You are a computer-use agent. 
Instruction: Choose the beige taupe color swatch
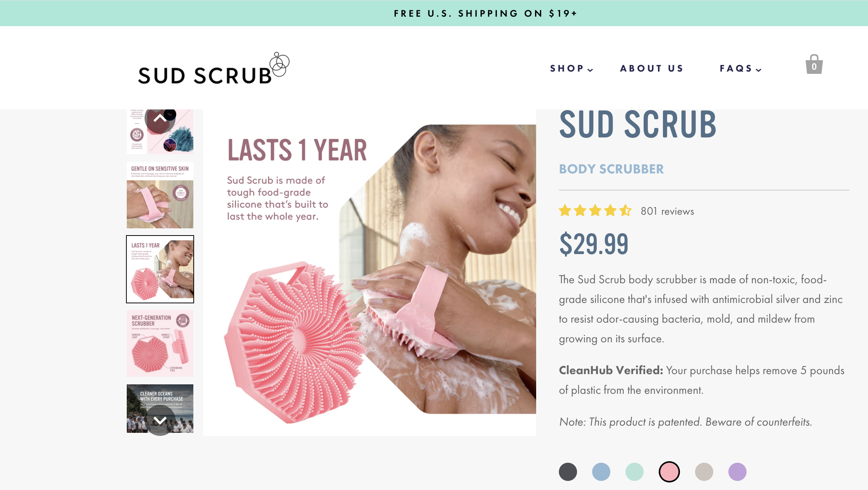(704, 472)
